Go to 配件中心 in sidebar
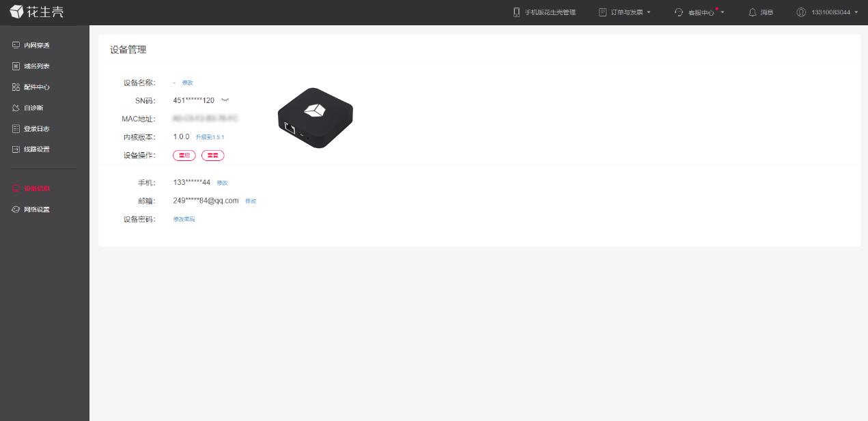Viewport: 868px width, 421px height. tap(31, 87)
